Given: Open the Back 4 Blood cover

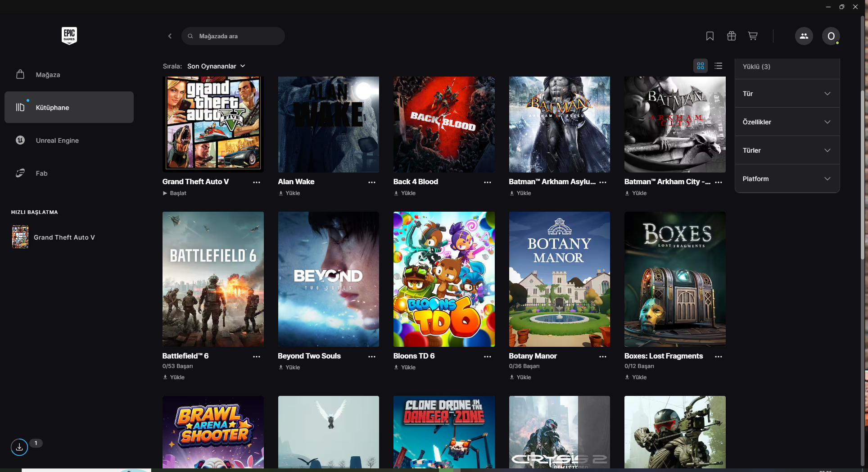Looking at the screenshot, I should pos(444,124).
